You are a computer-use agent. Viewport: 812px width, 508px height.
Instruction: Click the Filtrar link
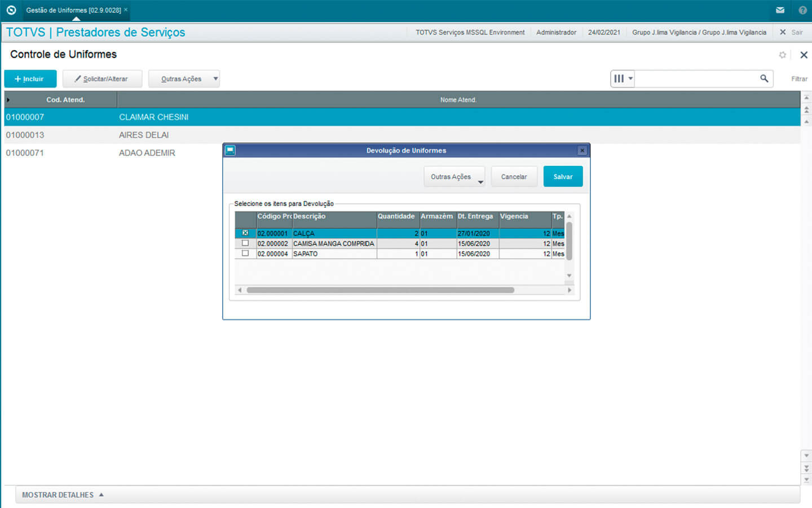pos(799,79)
